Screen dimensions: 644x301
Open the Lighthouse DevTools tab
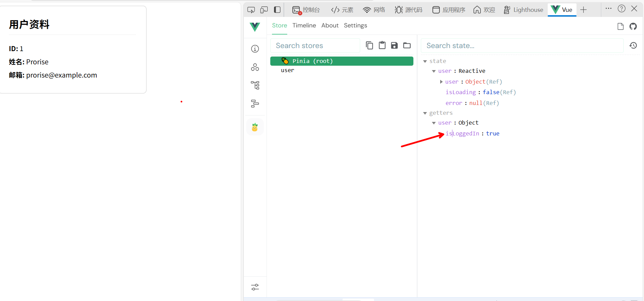pos(523,10)
